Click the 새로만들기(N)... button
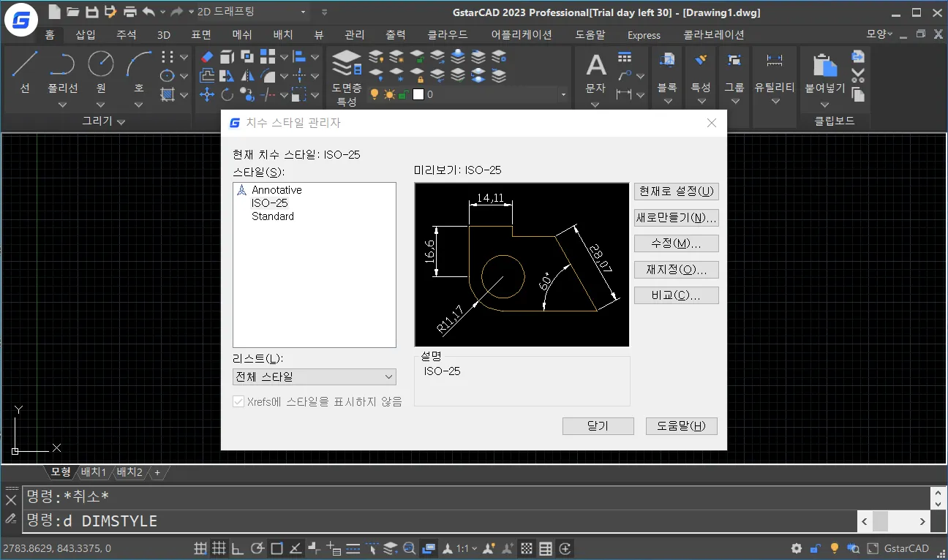The image size is (948, 560). click(x=677, y=218)
